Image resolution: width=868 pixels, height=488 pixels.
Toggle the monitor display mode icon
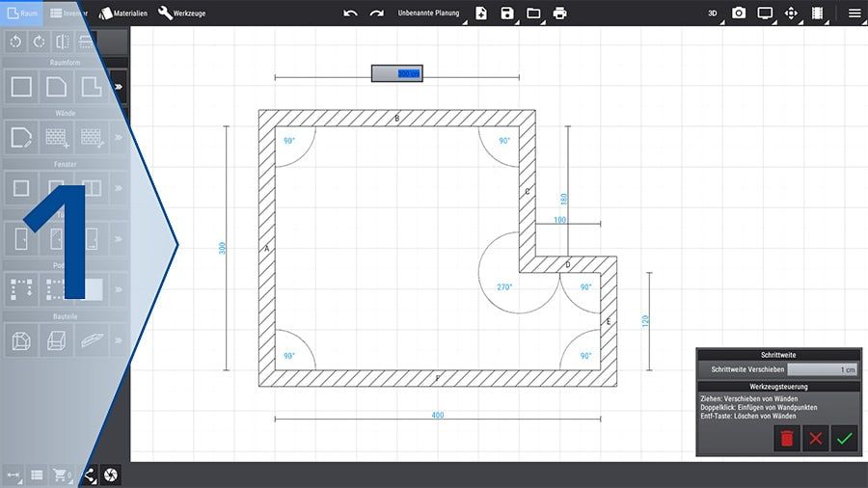pos(765,14)
